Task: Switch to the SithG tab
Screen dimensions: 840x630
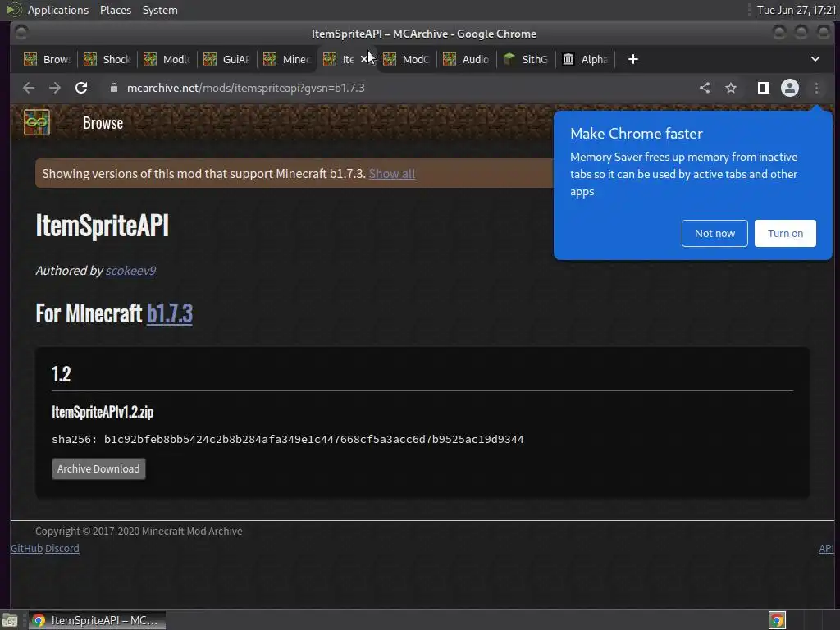Action: pyautogui.click(x=527, y=59)
